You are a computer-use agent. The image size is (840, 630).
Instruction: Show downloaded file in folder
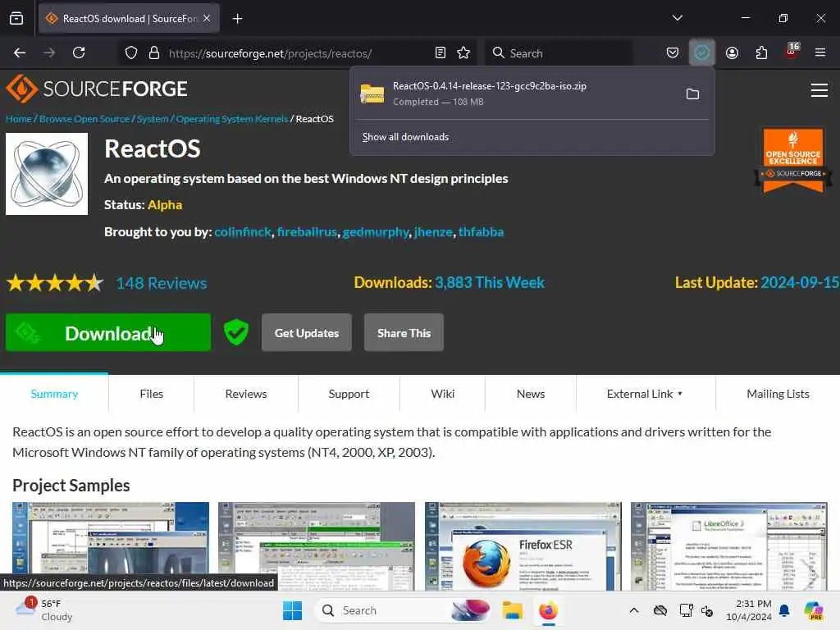[692, 94]
